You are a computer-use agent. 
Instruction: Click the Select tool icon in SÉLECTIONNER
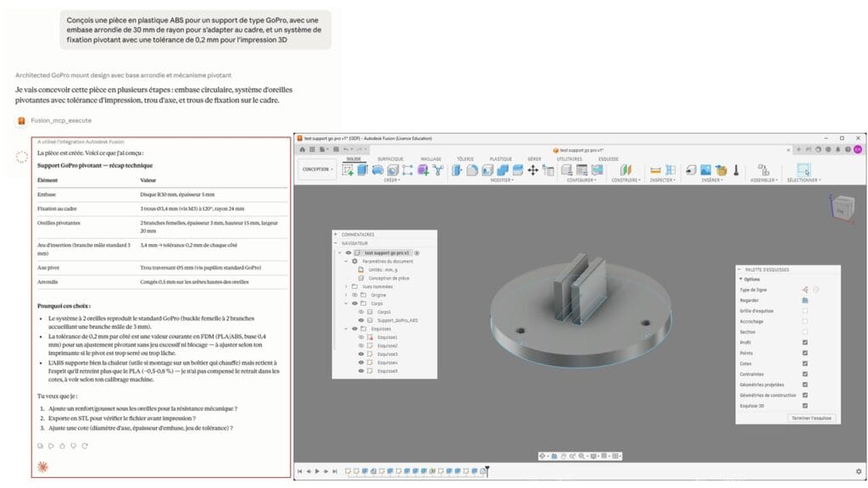tap(804, 169)
